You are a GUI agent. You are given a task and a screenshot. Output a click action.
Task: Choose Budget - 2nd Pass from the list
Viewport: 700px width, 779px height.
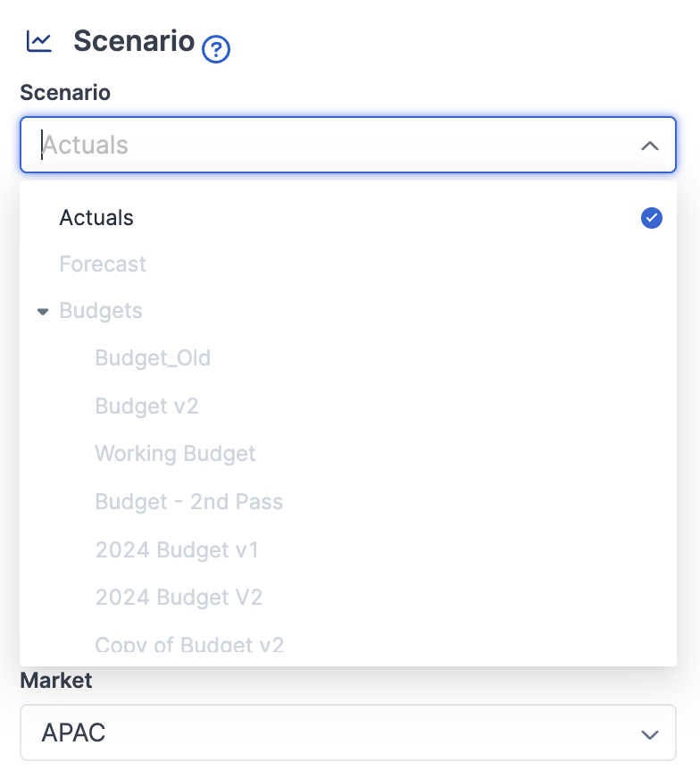[x=189, y=502]
